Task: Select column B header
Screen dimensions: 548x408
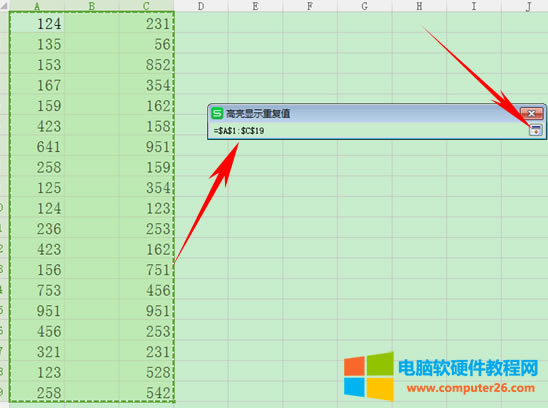Action: 92,6
